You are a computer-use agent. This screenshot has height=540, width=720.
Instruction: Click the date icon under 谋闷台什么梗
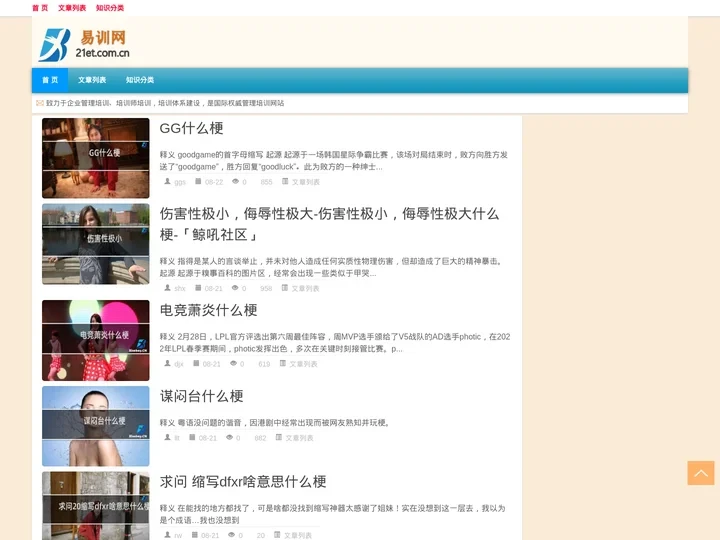(x=192, y=437)
